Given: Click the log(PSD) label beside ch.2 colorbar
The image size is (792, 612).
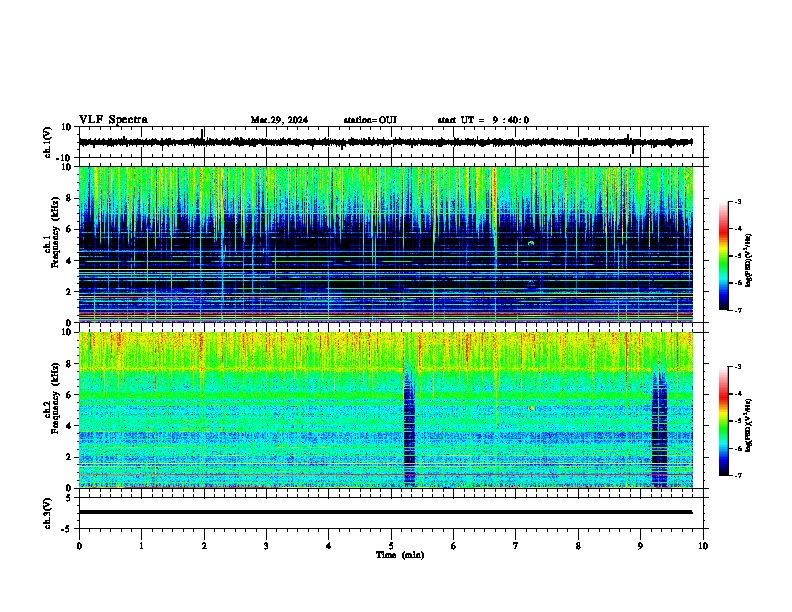Looking at the screenshot, I should (x=749, y=425).
